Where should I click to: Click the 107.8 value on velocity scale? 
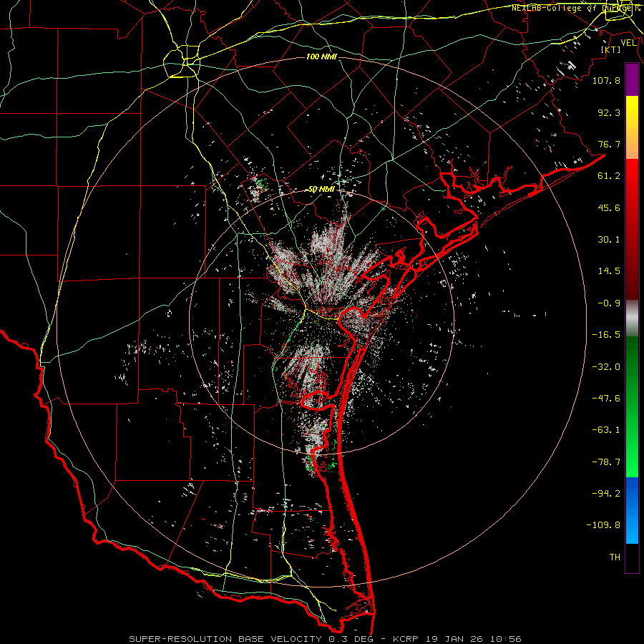606,80
